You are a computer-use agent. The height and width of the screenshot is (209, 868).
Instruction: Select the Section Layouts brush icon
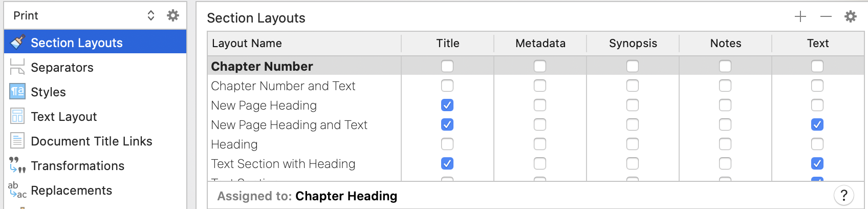(x=17, y=42)
